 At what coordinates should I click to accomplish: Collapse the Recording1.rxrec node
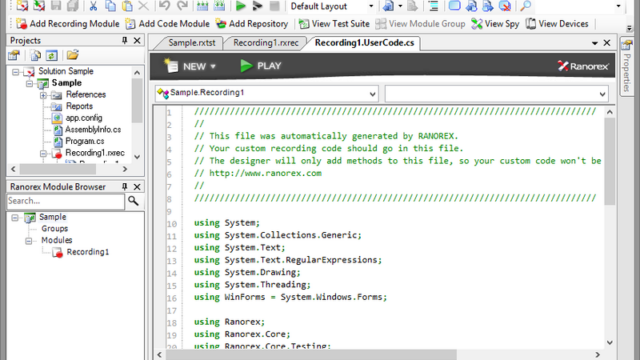pos(43,153)
